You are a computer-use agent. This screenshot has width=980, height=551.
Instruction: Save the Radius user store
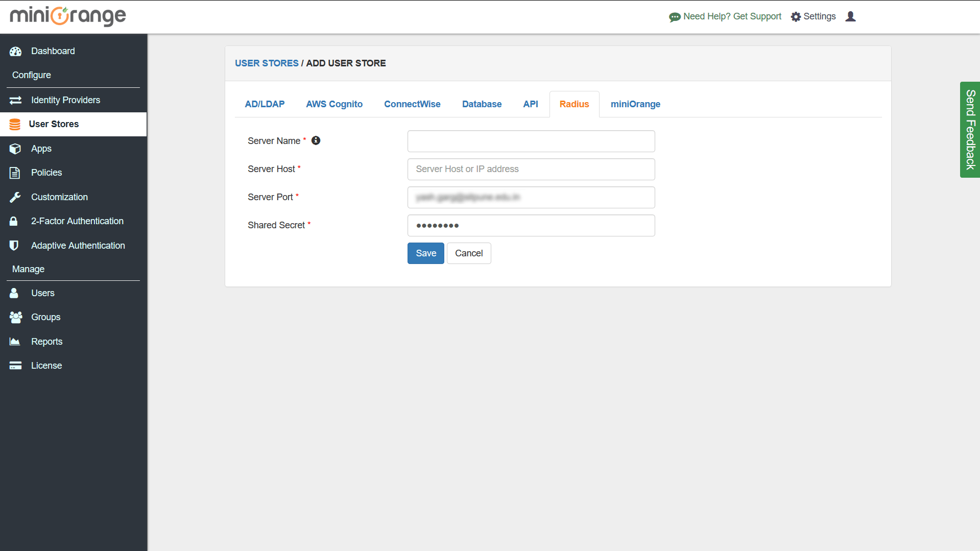click(x=426, y=253)
